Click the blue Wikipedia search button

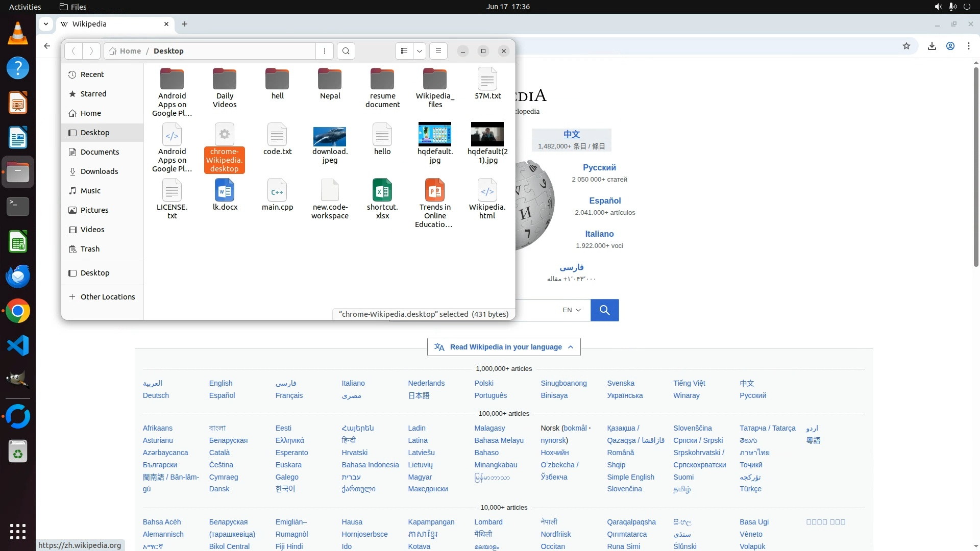click(604, 310)
